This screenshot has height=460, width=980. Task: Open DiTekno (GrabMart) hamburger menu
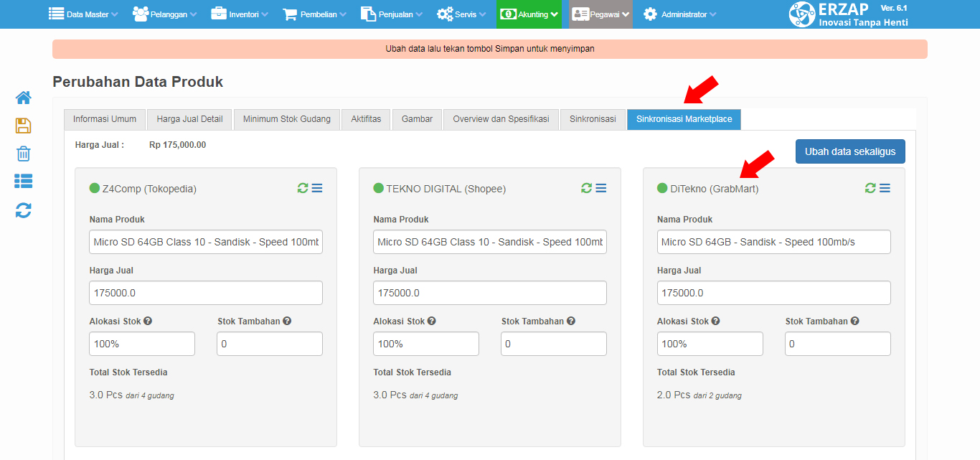[885, 188]
